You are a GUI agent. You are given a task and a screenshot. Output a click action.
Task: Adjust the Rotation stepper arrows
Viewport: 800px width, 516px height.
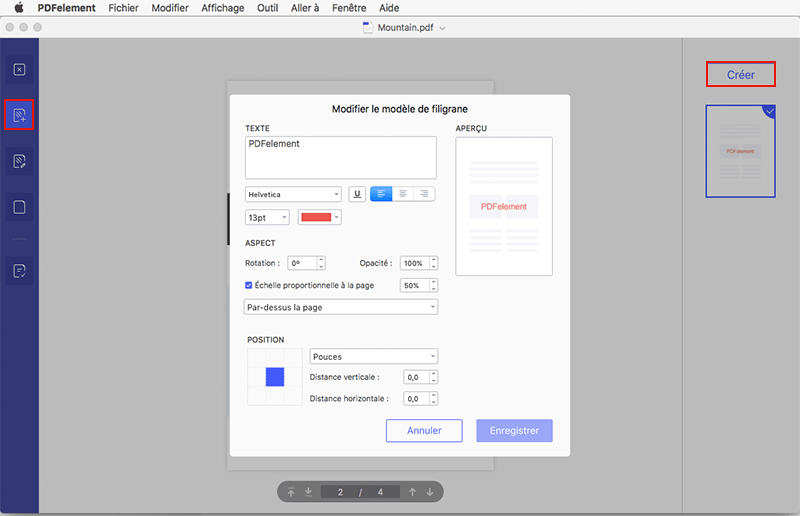click(x=321, y=263)
